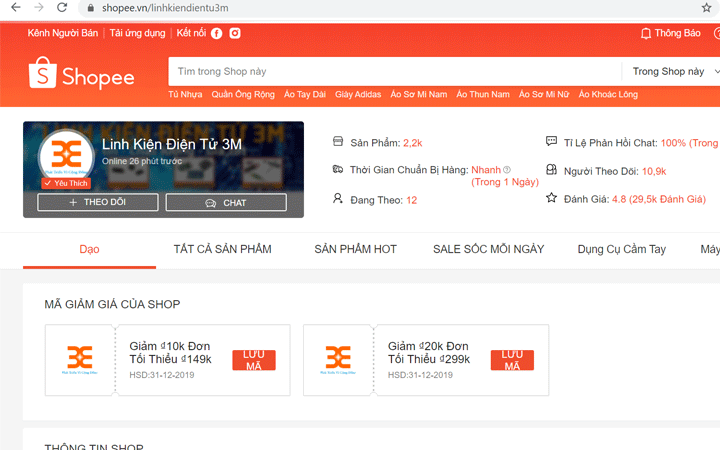Click the Người Theo Dõi followers icon
Image resolution: width=720 pixels, height=450 pixels.
click(551, 170)
